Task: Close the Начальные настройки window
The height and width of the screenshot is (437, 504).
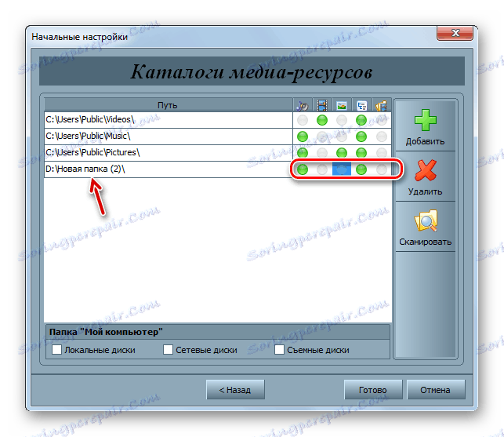Action: pyautogui.click(x=455, y=33)
